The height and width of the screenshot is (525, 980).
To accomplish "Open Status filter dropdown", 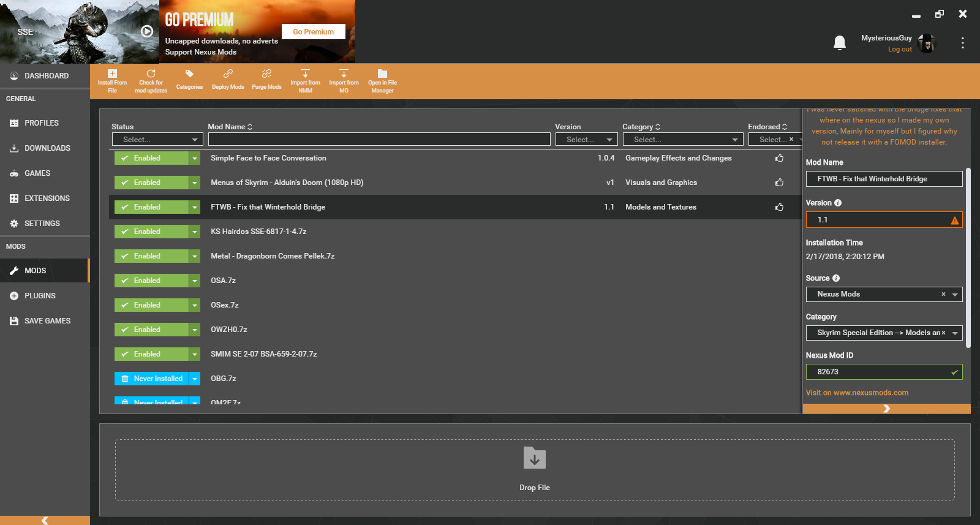I will coord(157,140).
